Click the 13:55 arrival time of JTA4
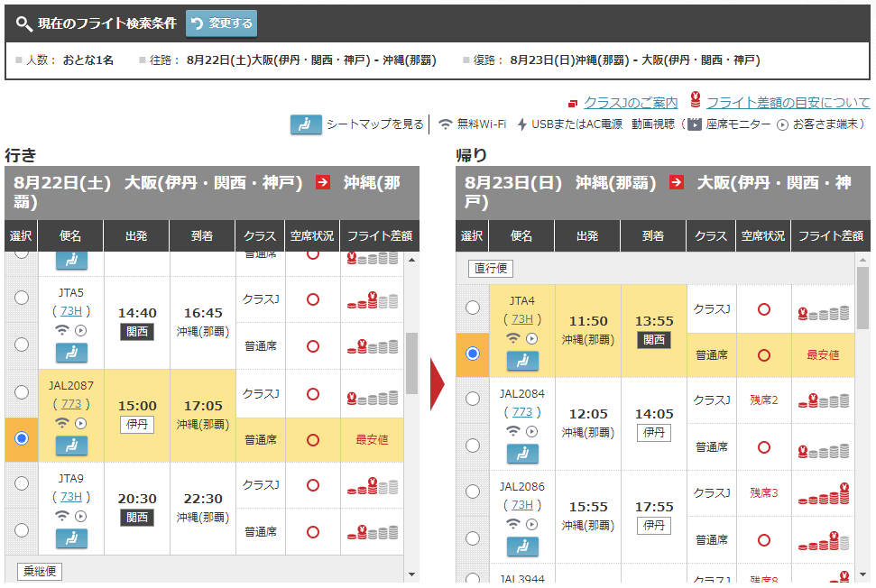876x588 pixels. pos(654,321)
